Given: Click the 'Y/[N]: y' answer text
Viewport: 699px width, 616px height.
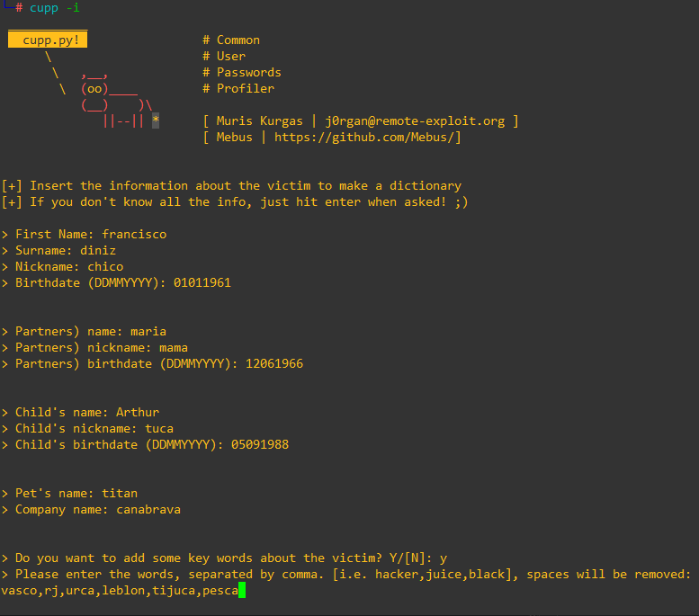Looking at the screenshot, I should click(x=418, y=558).
